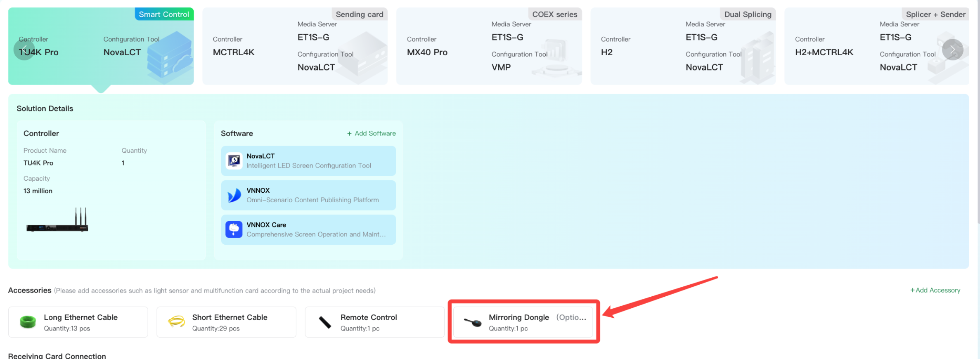Screen dimensions: 980x359
Task: Click the VNNOX platform icon
Action: pos(234,195)
